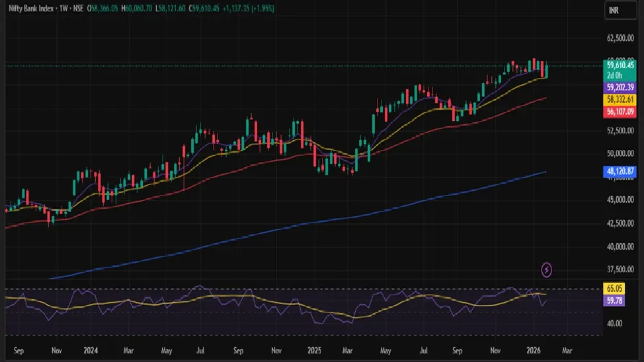Click the close value C59,610.45
This screenshot has height=362, width=644.
(x=204, y=8)
